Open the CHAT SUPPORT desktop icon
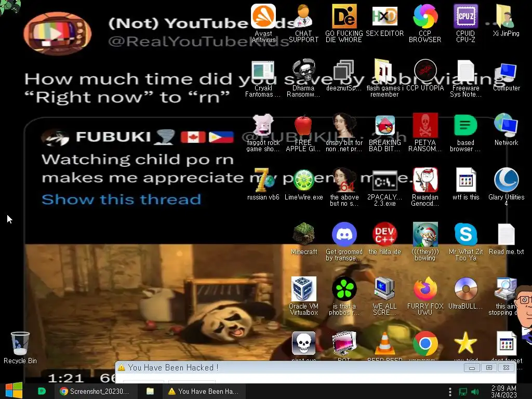 [x=303, y=23]
